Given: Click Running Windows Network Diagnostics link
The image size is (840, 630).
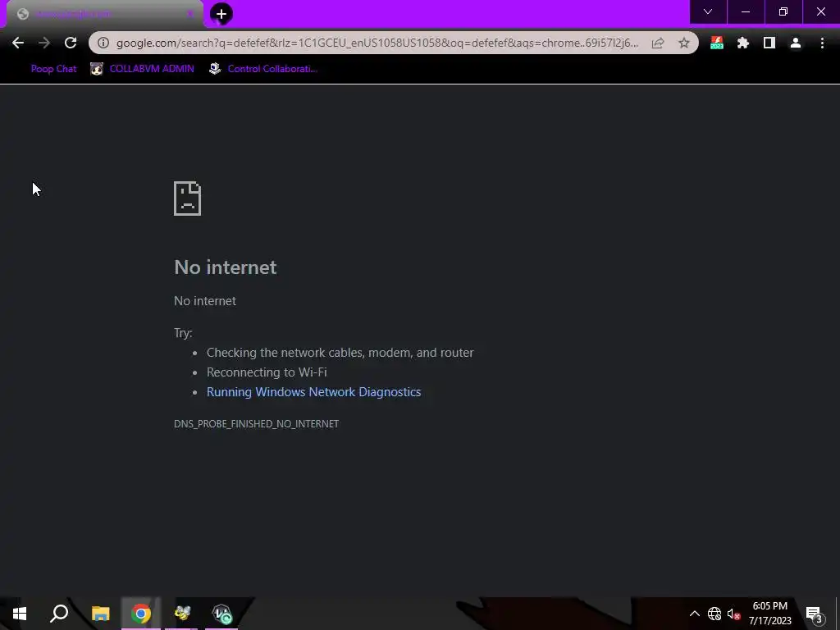Looking at the screenshot, I should [314, 392].
